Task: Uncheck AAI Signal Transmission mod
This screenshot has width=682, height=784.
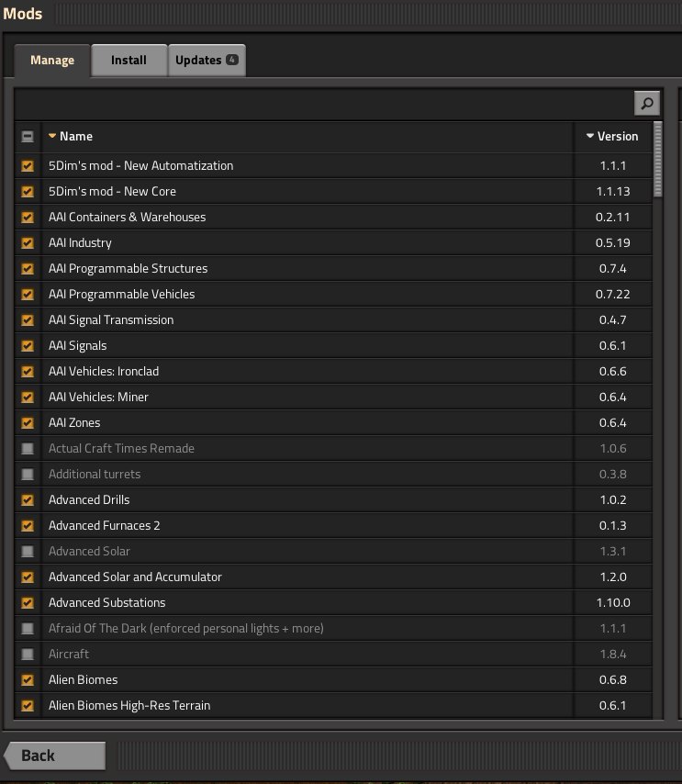Action: 28,320
